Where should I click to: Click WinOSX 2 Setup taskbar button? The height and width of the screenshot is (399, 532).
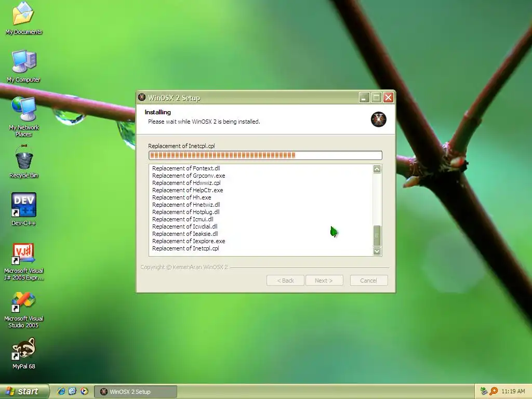coord(136,392)
